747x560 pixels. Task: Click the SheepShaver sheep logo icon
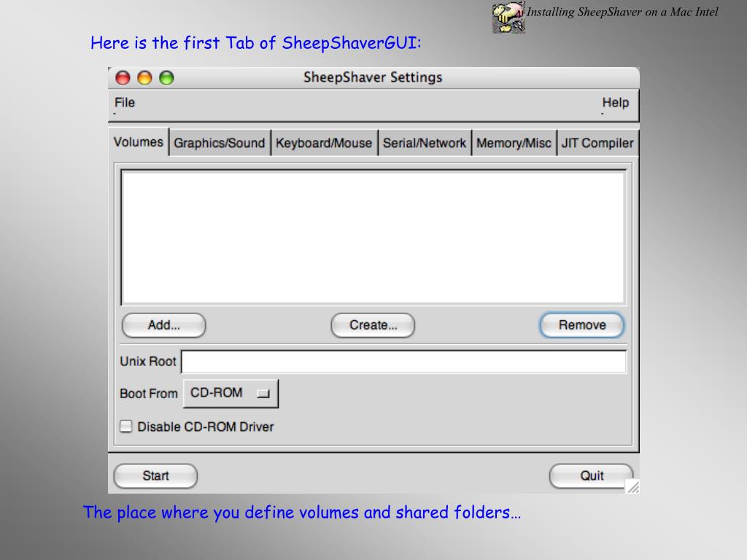[x=508, y=17]
